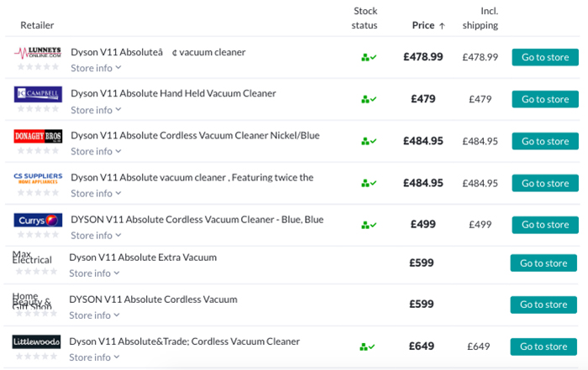Screen dimensions: 588x370
Task: Go to store for Max Electrical offer
Action: 543,263
